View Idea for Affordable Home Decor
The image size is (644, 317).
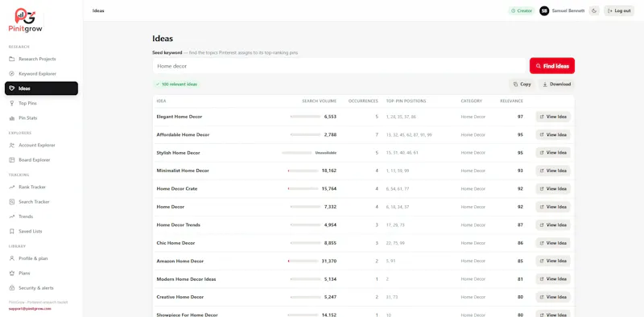[x=553, y=134]
